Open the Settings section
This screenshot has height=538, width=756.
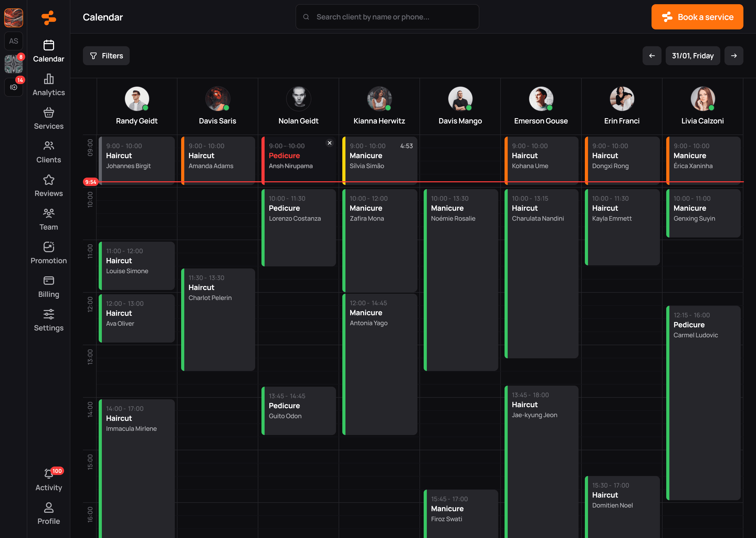[49, 320]
